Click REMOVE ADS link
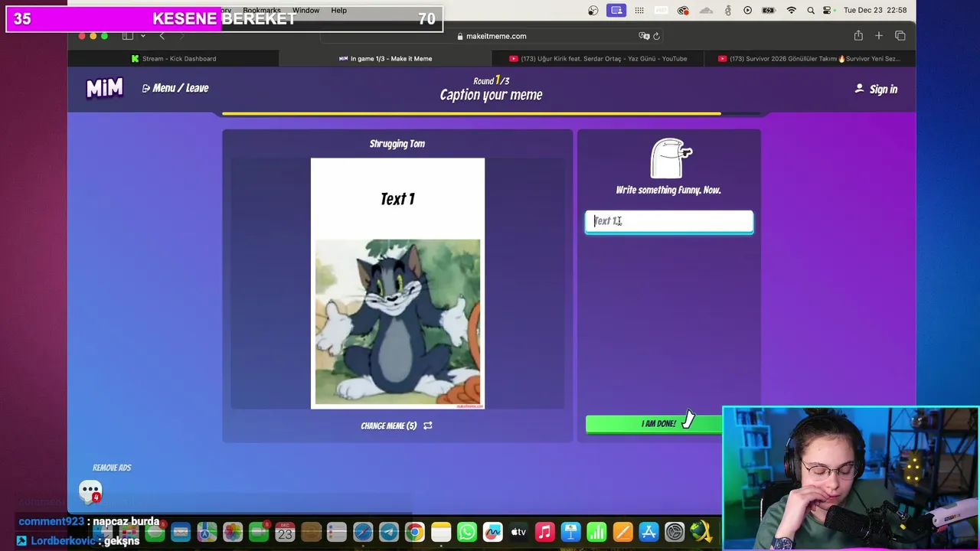This screenshot has width=980, height=551. pos(112,468)
